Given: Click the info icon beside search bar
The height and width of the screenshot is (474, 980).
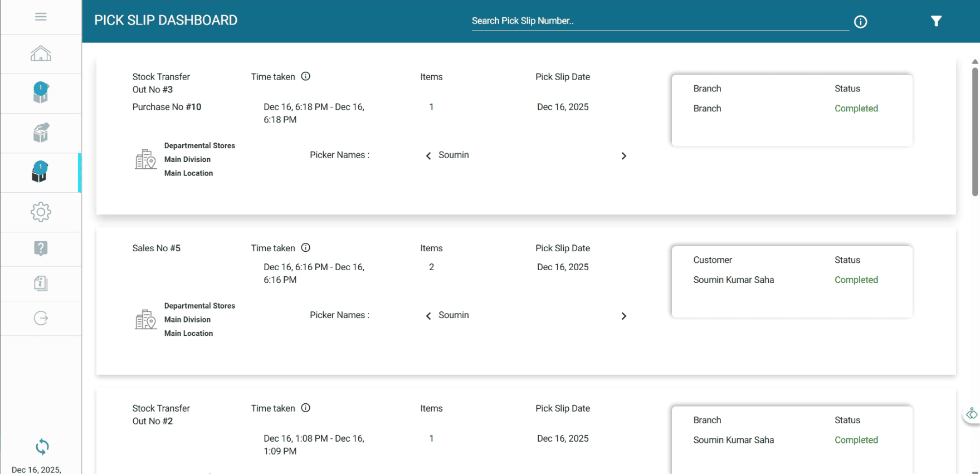Looking at the screenshot, I should (x=860, y=22).
